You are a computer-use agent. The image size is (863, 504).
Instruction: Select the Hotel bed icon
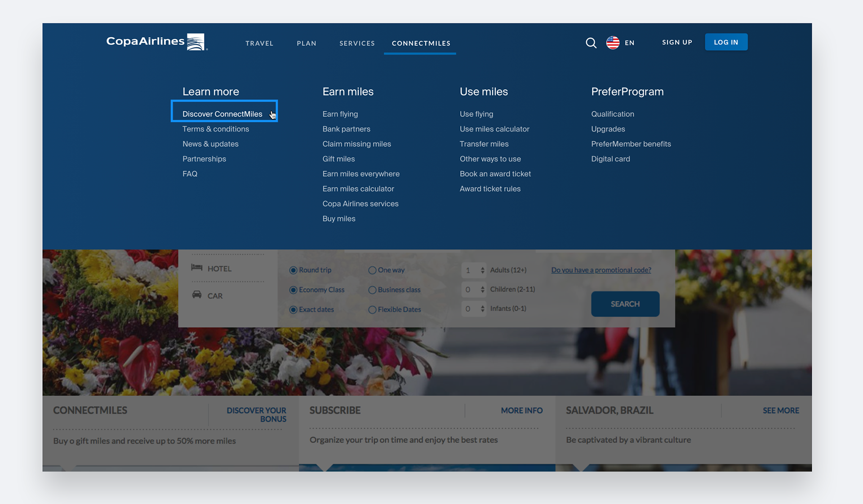pos(197,268)
